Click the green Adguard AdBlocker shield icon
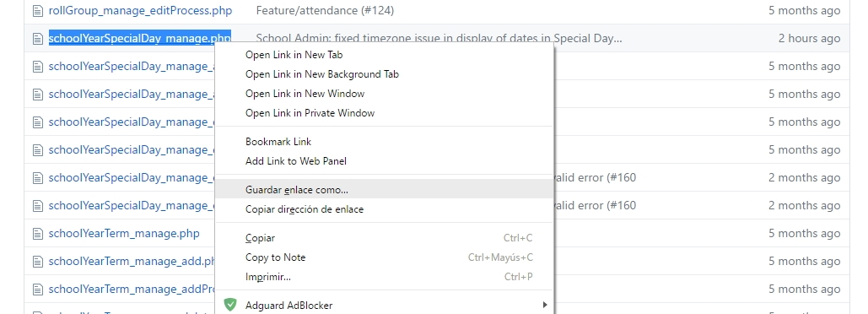This screenshot has width=868, height=314. [230, 305]
